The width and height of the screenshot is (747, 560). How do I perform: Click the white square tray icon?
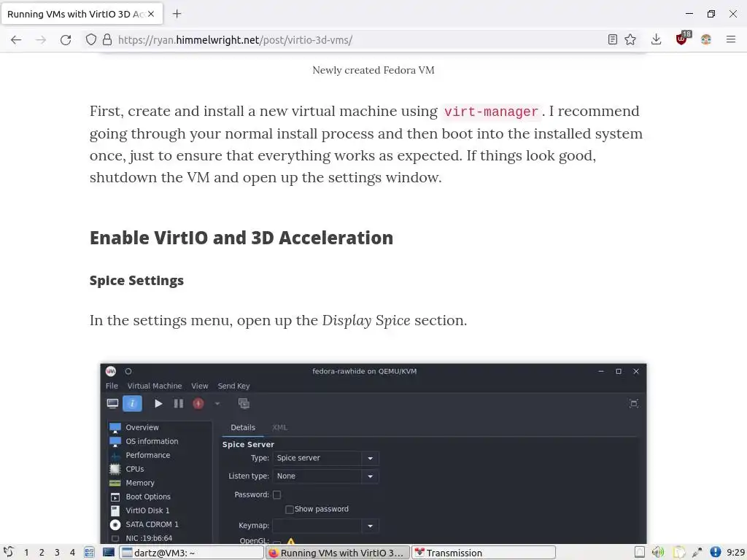point(639,553)
